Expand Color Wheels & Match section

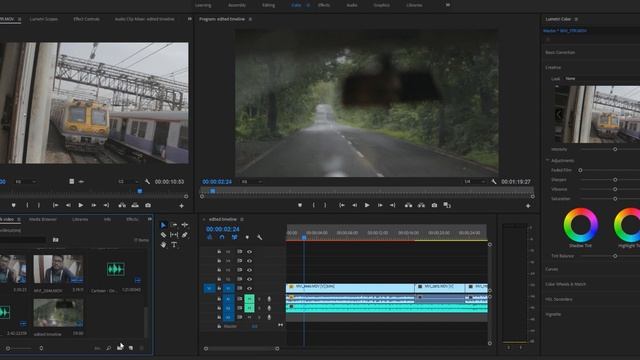(565, 284)
